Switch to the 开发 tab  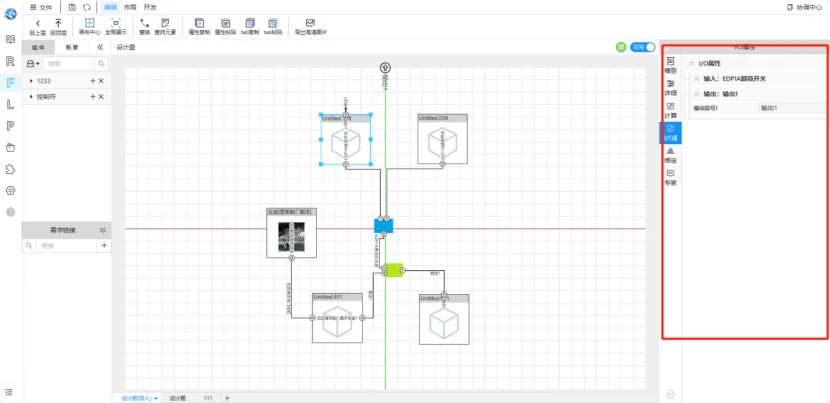[x=150, y=7]
